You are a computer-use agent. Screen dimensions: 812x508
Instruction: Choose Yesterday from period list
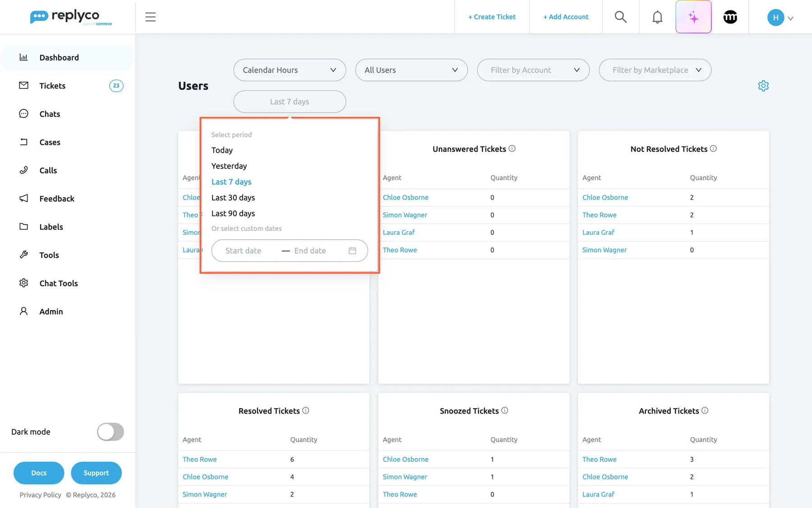(229, 166)
